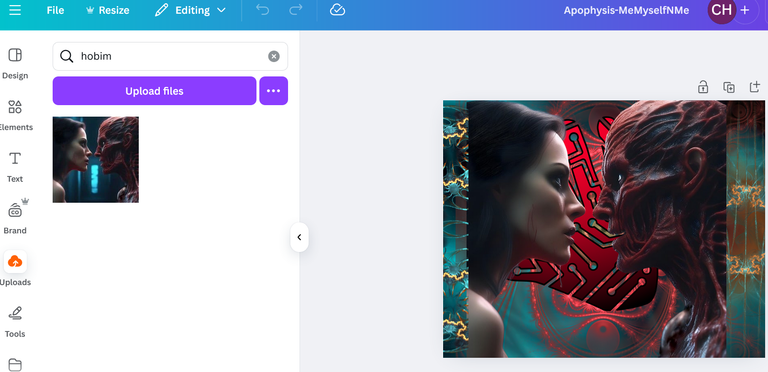Add a new page icon
The height and width of the screenshot is (372, 768).
(x=755, y=87)
